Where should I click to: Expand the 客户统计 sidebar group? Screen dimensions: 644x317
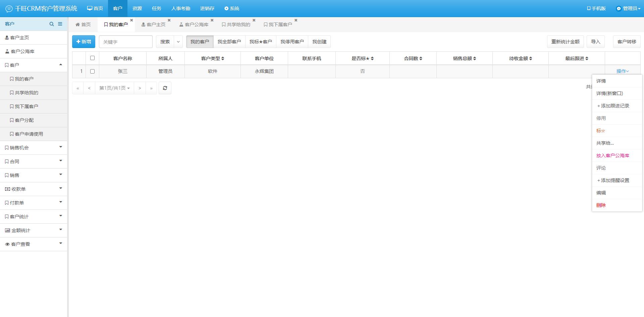coord(34,217)
